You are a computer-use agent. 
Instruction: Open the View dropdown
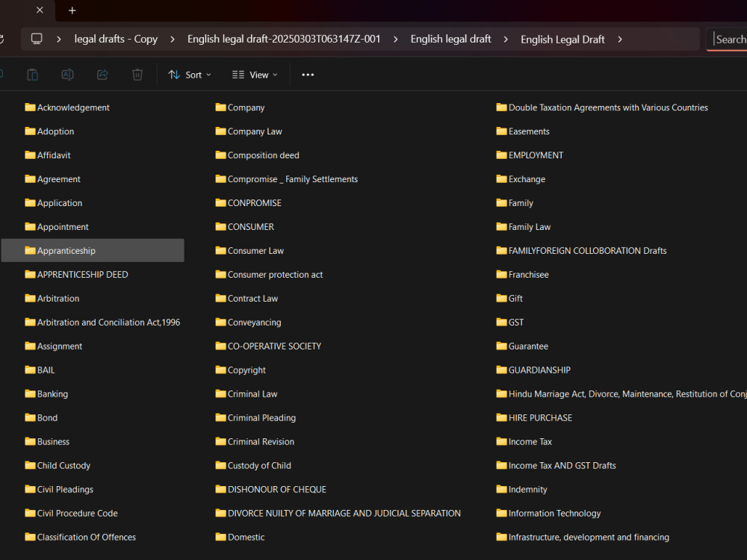[x=255, y=75]
